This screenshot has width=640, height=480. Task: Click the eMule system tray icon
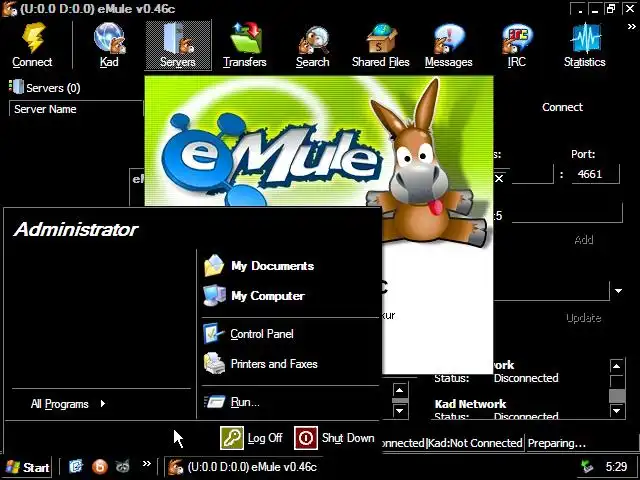[587, 467]
